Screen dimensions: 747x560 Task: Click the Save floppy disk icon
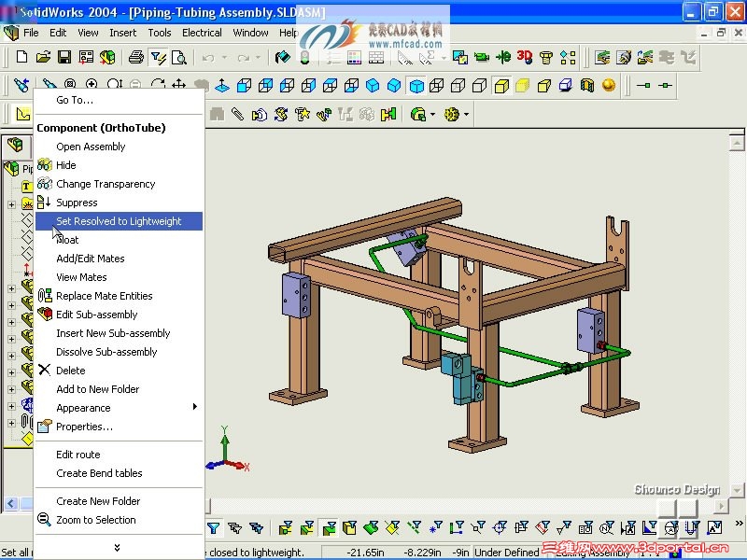pos(64,58)
